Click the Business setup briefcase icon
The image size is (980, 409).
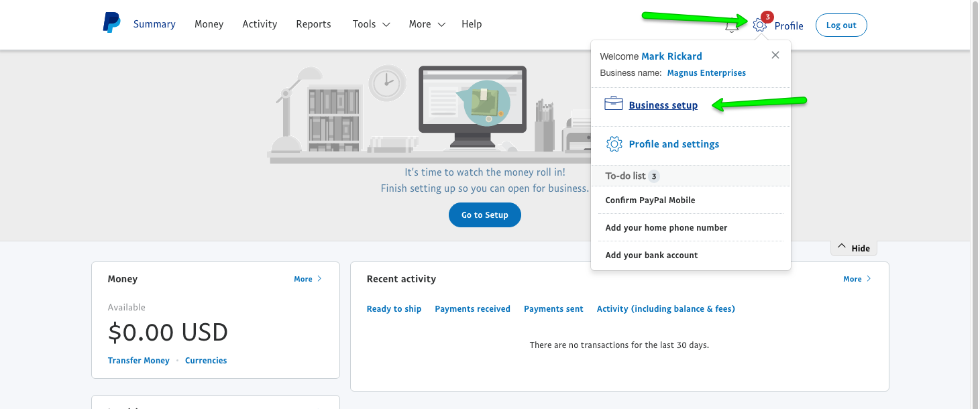pos(614,103)
